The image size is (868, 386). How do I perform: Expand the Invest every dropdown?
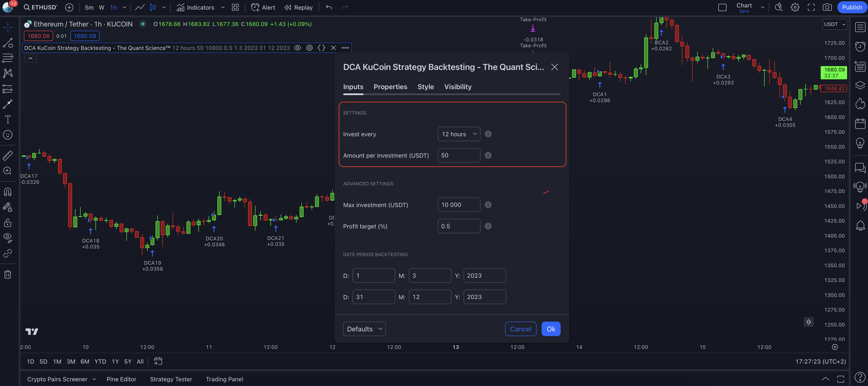459,134
